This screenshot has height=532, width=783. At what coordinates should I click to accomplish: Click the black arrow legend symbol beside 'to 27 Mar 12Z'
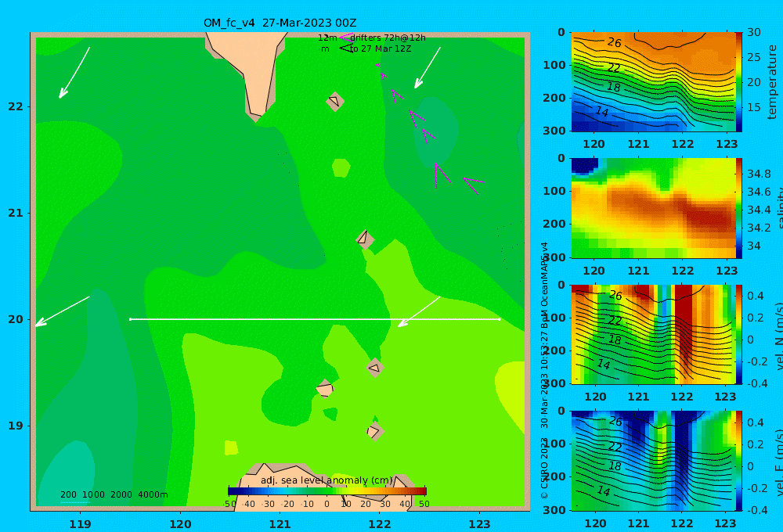pos(345,49)
